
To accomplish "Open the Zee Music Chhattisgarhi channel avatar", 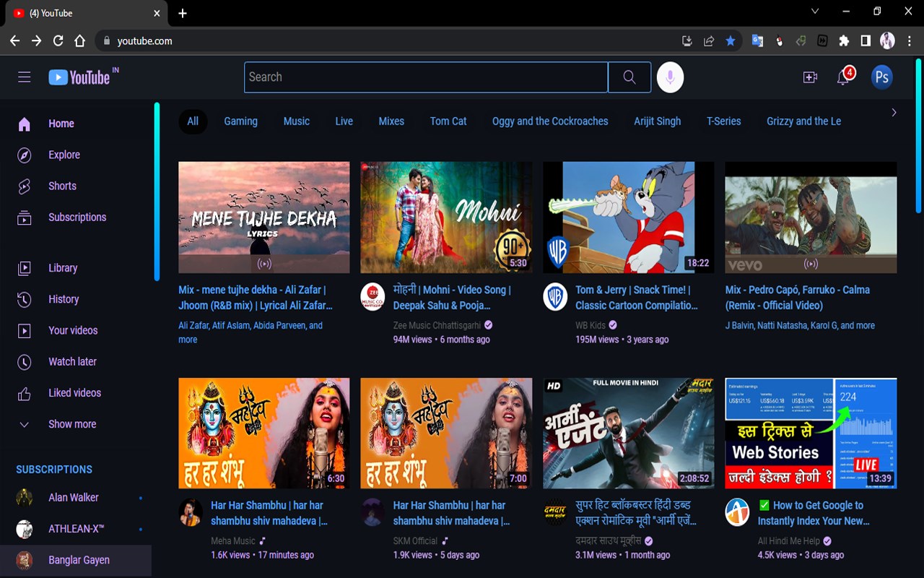I will coord(372,297).
